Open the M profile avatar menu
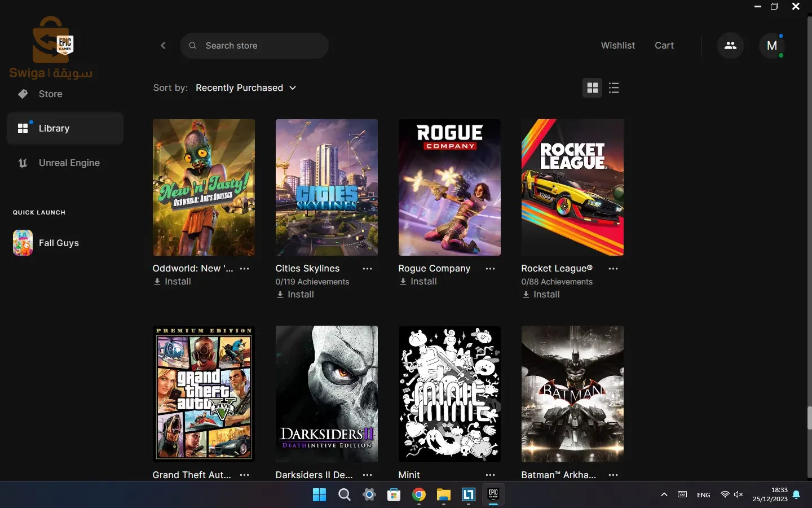This screenshot has width=812, height=508. coord(772,46)
